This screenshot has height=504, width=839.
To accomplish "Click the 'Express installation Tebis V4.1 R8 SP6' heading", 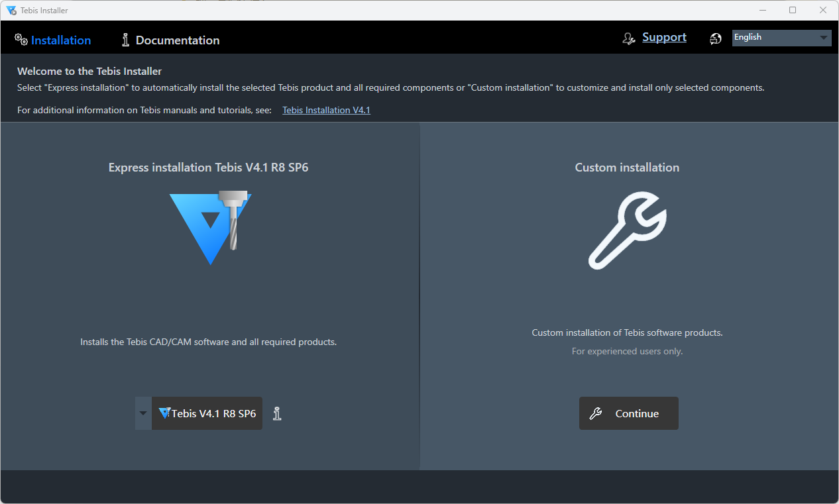I will coord(209,168).
